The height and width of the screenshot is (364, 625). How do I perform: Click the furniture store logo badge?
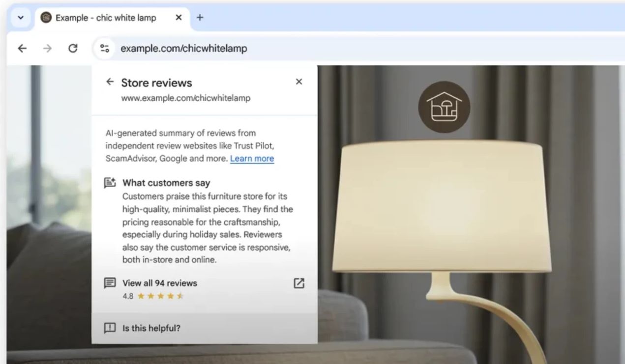(x=444, y=107)
